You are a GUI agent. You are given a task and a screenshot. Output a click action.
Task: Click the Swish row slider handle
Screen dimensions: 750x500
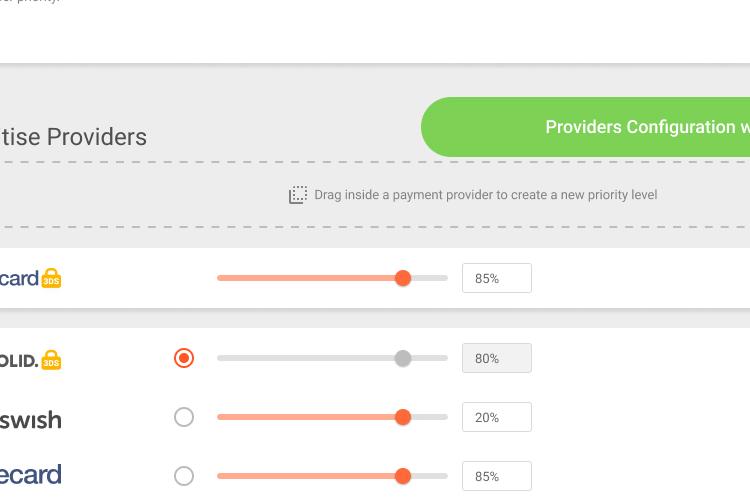(x=403, y=417)
